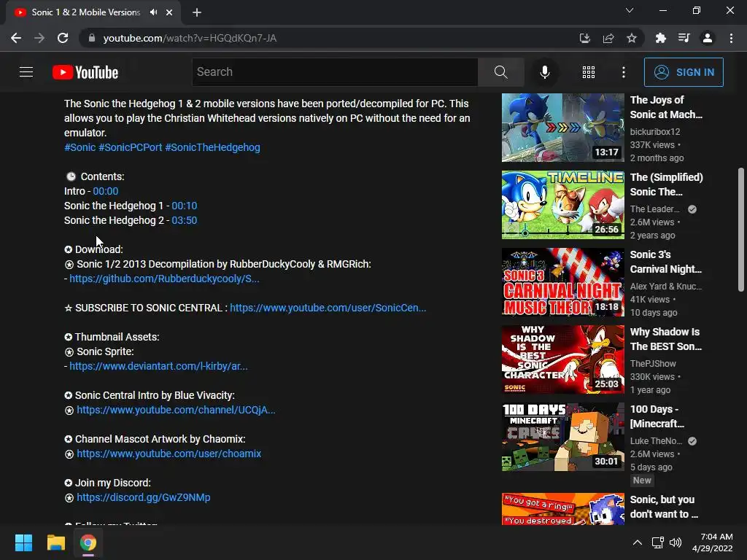Open the Sonic Central subscribe link
747x560 pixels.
328,308
